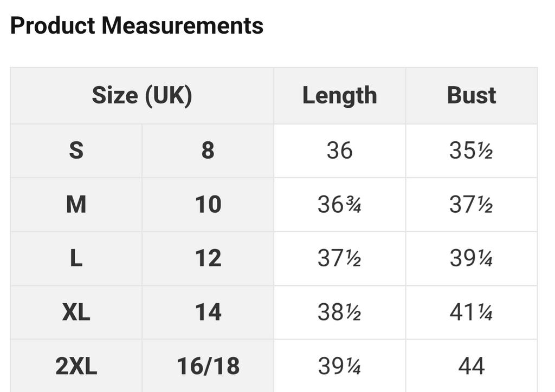
Task: Click UK size 12 cell
Action: coord(208,258)
